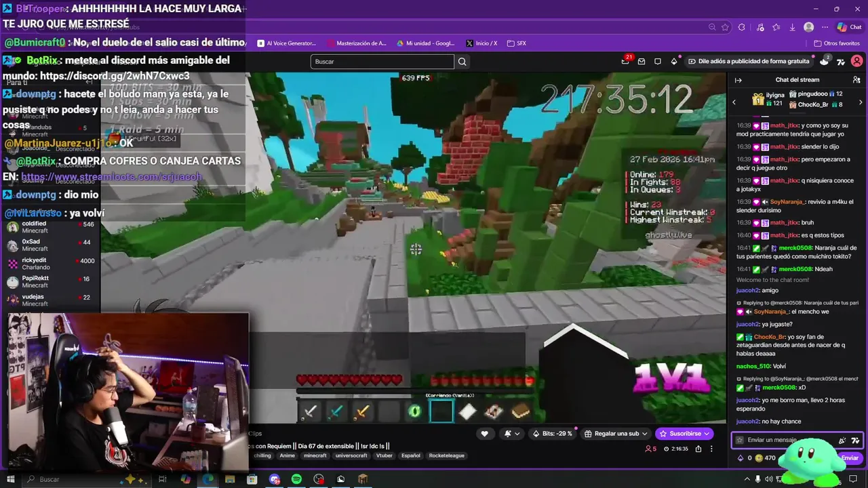Open coldified channel in sidebar
The image size is (868, 488).
pos(50,227)
